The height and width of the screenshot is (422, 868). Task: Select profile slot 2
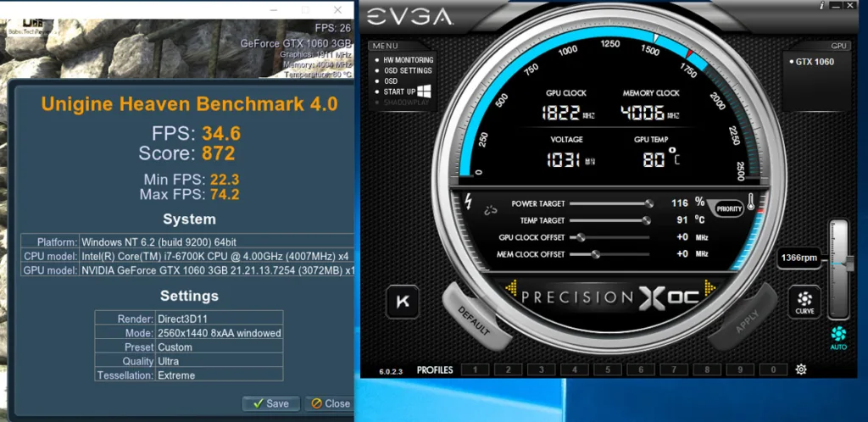point(509,370)
